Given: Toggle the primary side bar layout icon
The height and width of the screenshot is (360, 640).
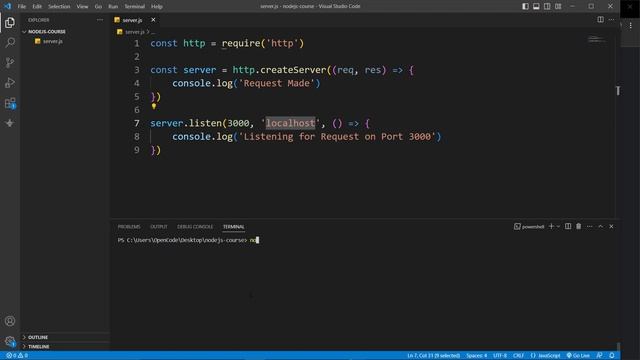Looking at the screenshot, I should point(525,6).
